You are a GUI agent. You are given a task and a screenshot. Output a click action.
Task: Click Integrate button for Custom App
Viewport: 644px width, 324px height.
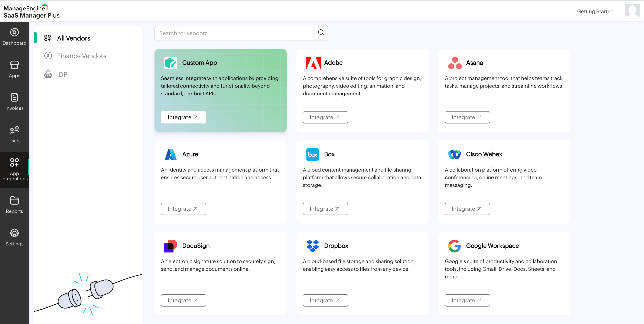click(183, 118)
